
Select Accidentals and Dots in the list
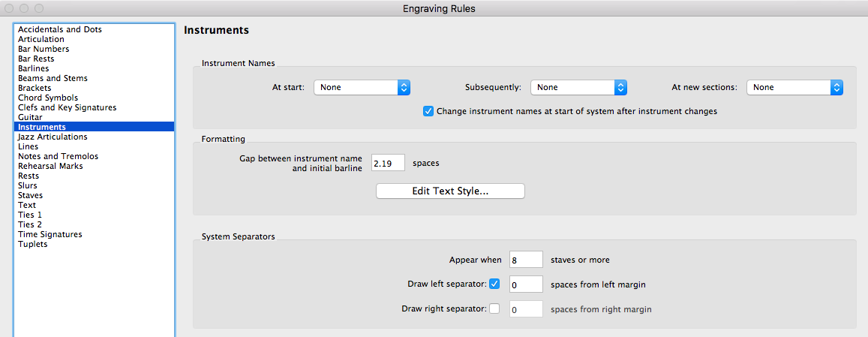(60, 29)
